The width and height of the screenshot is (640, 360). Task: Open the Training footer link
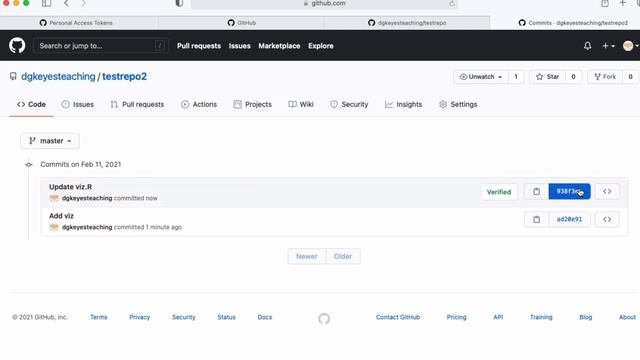[541, 317]
